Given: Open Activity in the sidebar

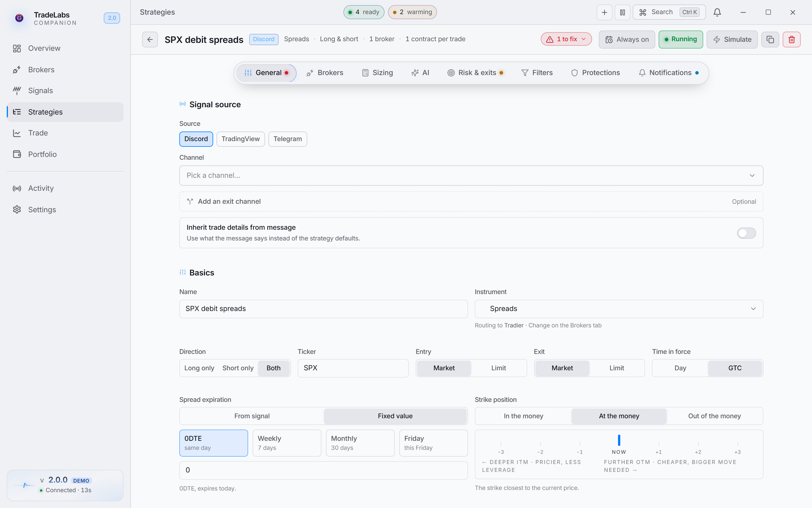Looking at the screenshot, I should [65, 188].
